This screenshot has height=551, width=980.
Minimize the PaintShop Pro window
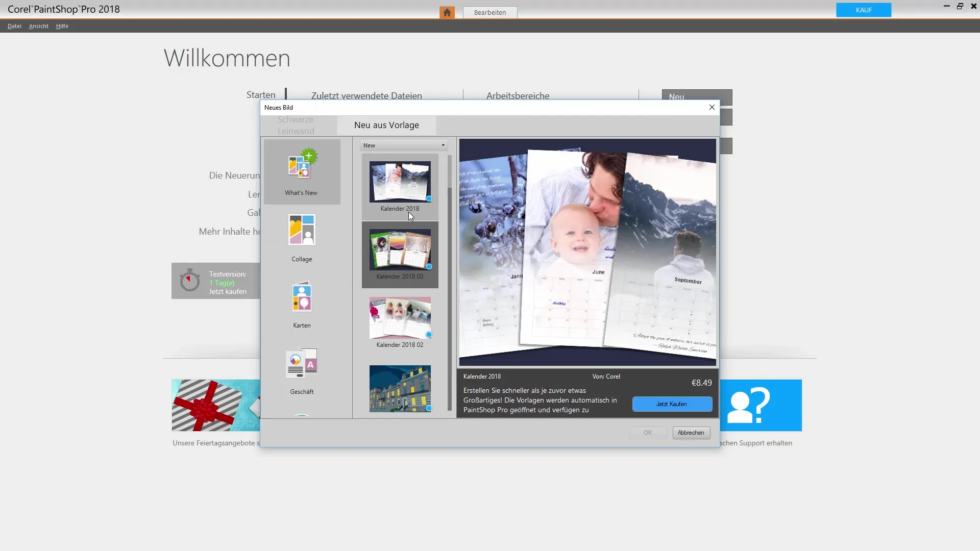point(946,6)
